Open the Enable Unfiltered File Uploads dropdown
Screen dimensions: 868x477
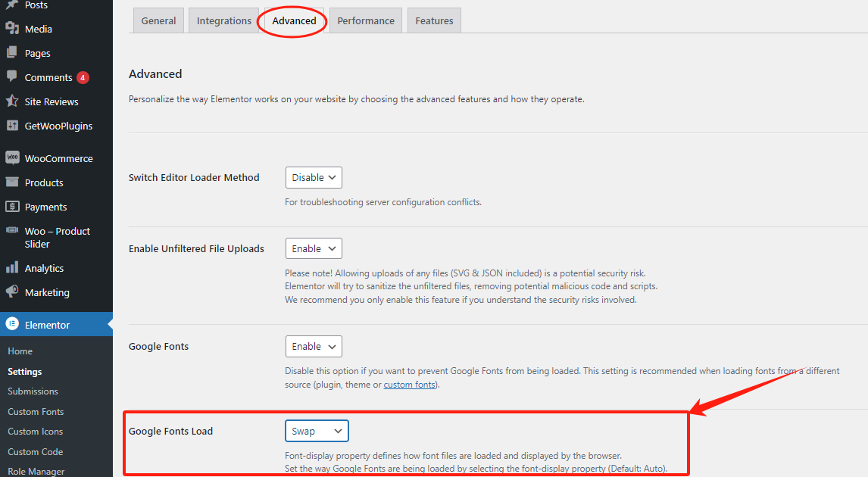pyautogui.click(x=314, y=248)
